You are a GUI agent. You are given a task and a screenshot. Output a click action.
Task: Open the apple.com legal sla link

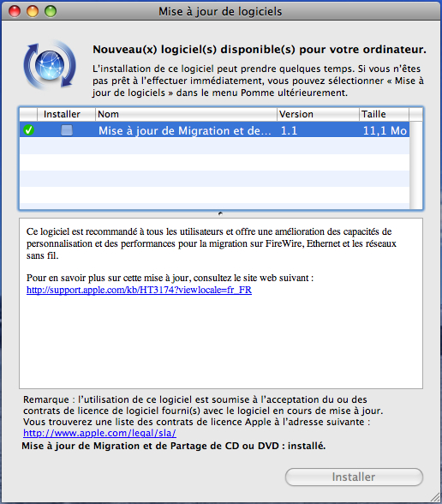click(x=99, y=433)
